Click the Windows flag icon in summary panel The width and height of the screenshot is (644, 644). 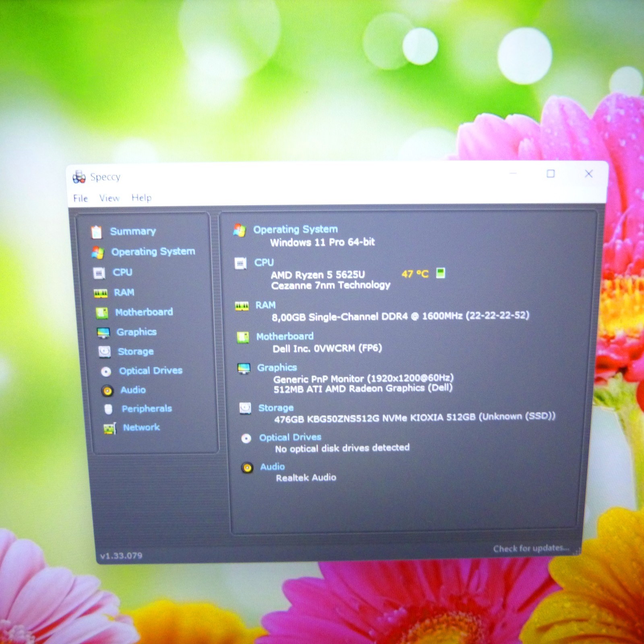click(239, 230)
